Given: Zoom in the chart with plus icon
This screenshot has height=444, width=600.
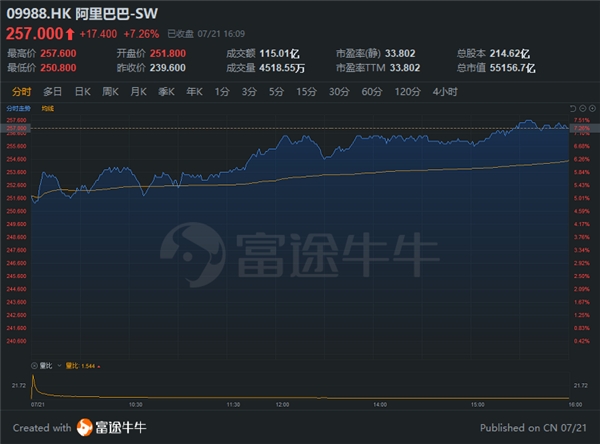Looking at the screenshot, I should 592,109.
